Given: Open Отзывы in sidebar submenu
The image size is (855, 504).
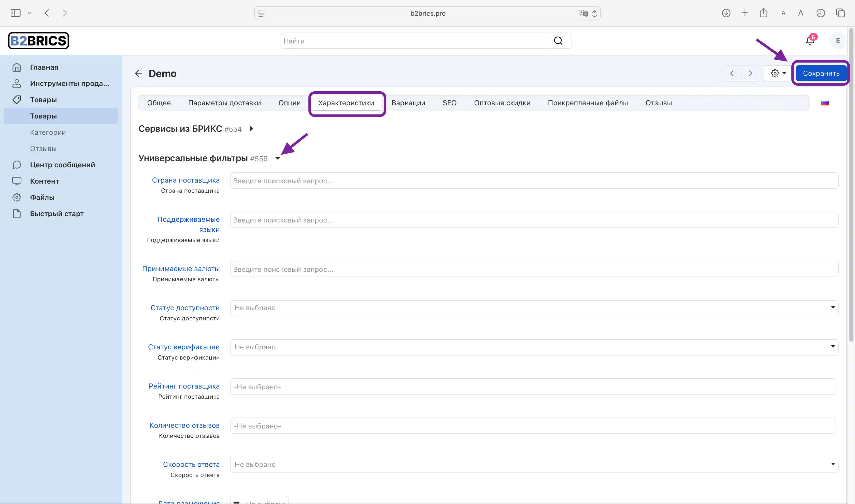Looking at the screenshot, I should tap(43, 149).
